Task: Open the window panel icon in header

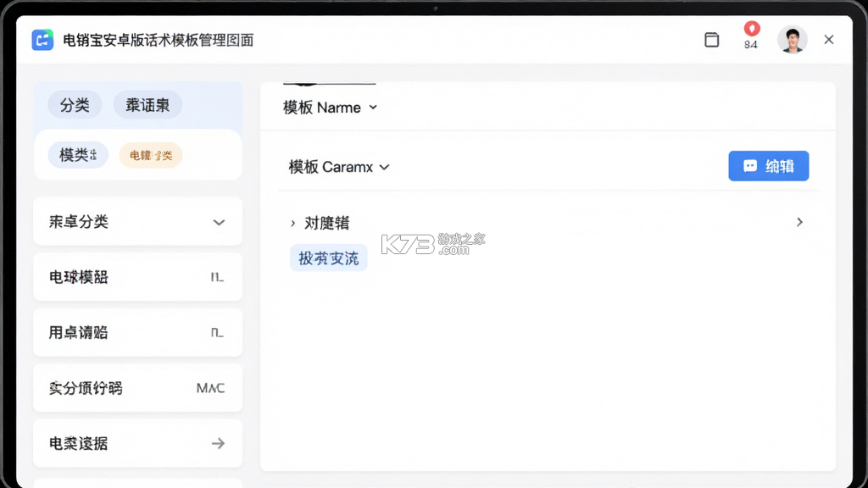Action: click(711, 40)
